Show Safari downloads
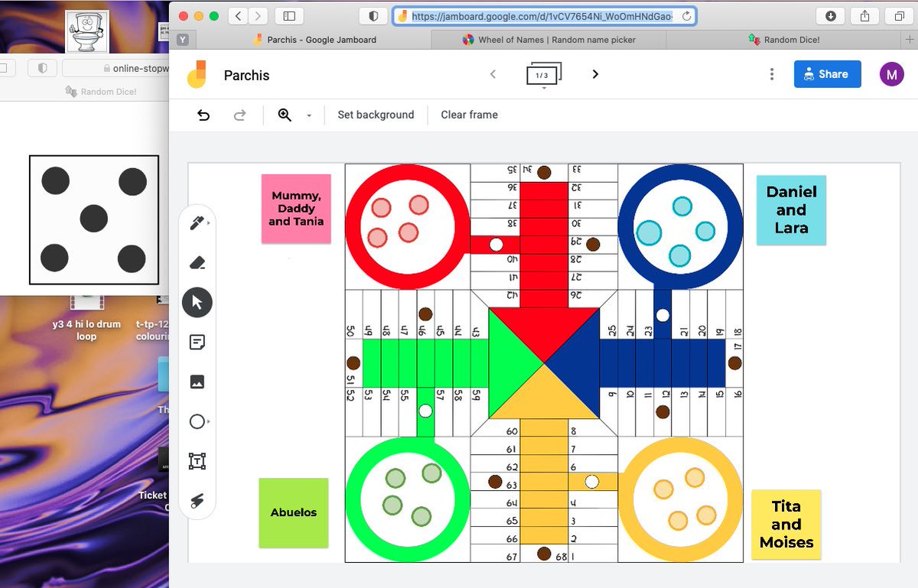Viewport: 918px width, 588px height. point(831,16)
